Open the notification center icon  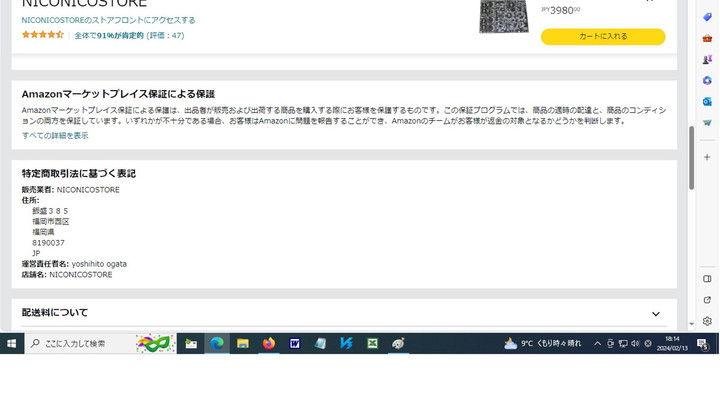(702, 344)
